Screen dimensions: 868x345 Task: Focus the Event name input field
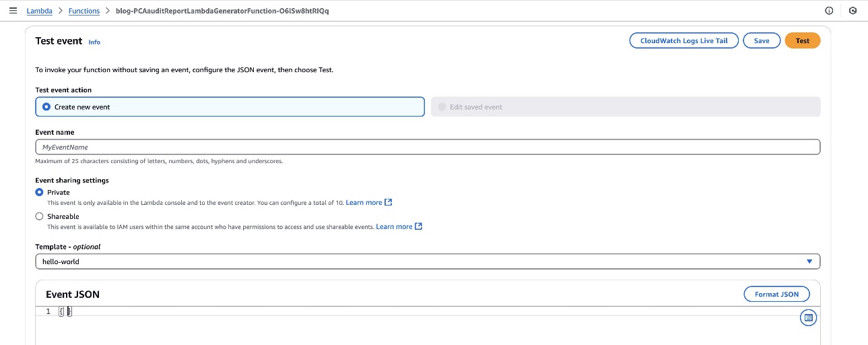pos(428,147)
